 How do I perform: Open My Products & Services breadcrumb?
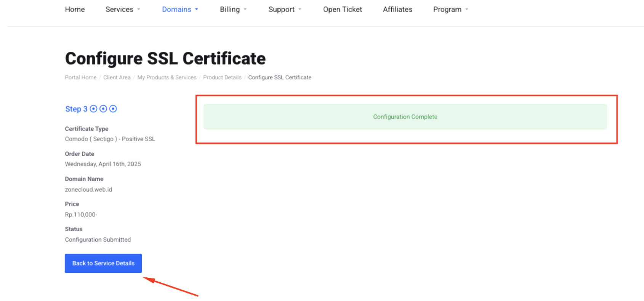(x=167, y=77)
